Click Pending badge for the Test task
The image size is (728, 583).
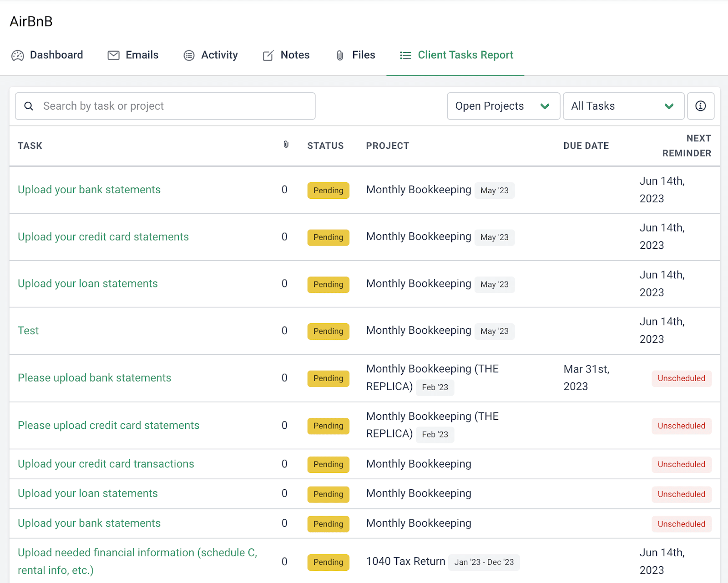pos(328,331)
